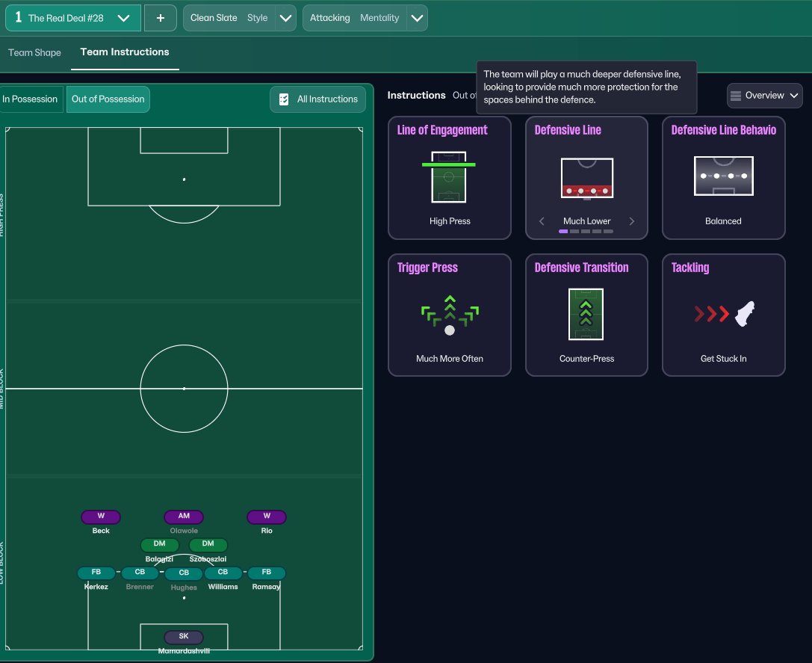
Task: Select the Szoboszlai DM position marker
Action: (208, 543)
